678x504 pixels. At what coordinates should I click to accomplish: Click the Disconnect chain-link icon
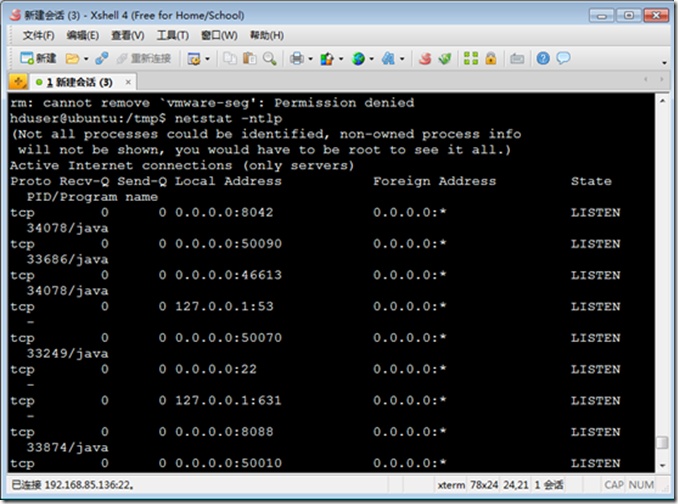pyautogui.click(x=102, y=58)
